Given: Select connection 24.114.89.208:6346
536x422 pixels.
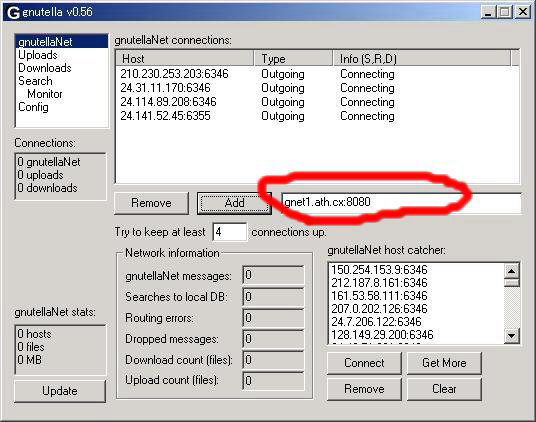Looking at the screenshot, I should tap(168, 102).
